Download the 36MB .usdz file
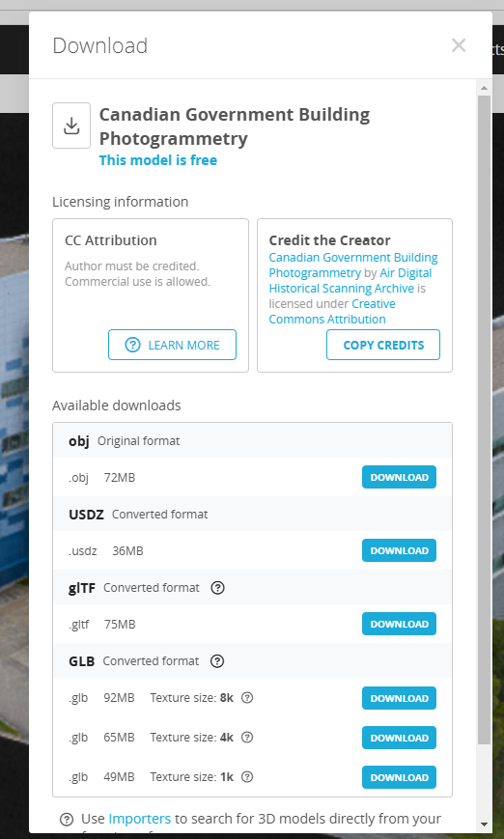The height and width of the screenshot is (839, 504). [x=399, y=550]
